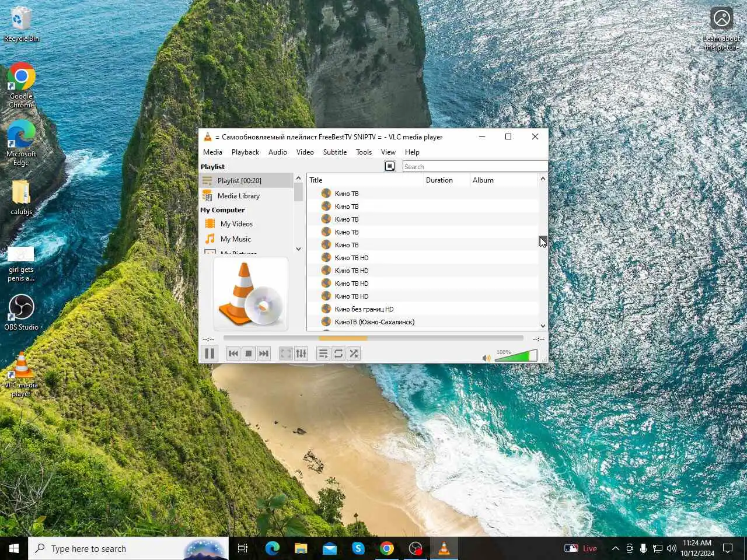Screen dimensions: 747x560
Task: Open the Playback menu
Action: coord(245,152)
